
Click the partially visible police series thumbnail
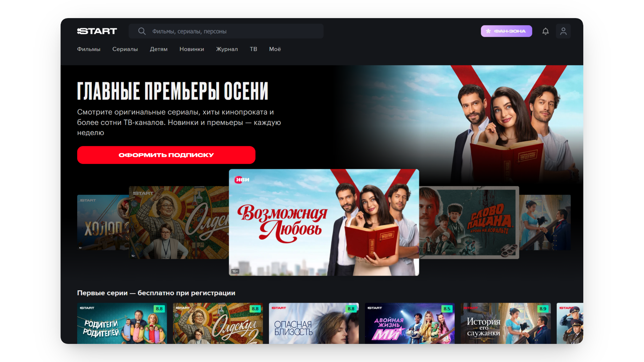[x=570, y=323]
